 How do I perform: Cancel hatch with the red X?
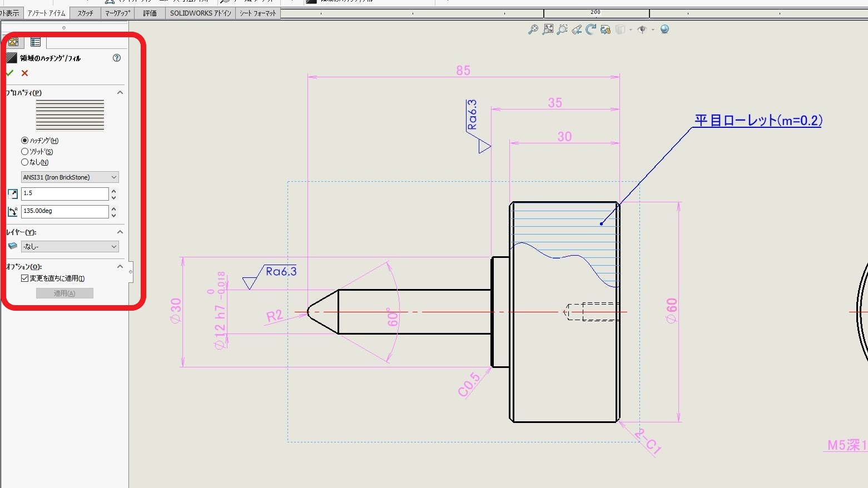(24, 73)
